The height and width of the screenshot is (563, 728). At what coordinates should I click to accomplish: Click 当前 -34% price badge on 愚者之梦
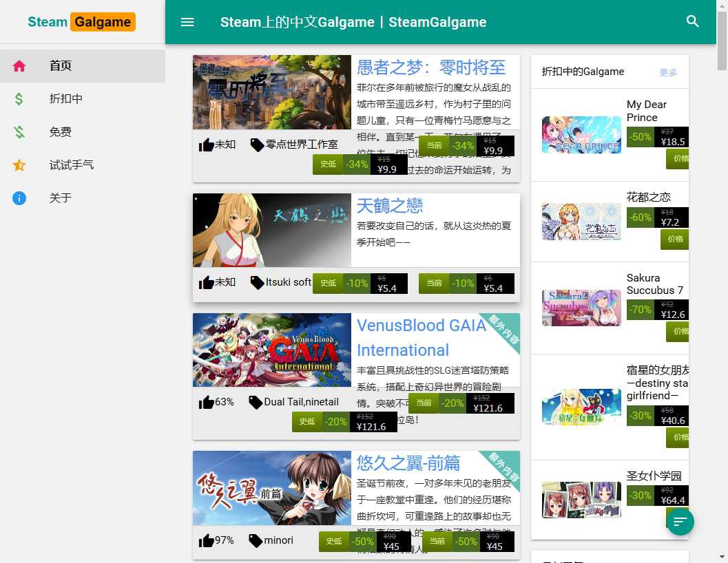coord(466,146)
